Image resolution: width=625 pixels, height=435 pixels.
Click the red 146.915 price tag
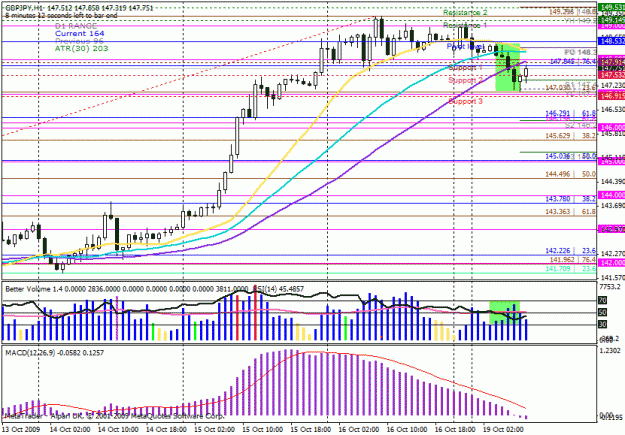pyautogui.click(x=611, y=96)
